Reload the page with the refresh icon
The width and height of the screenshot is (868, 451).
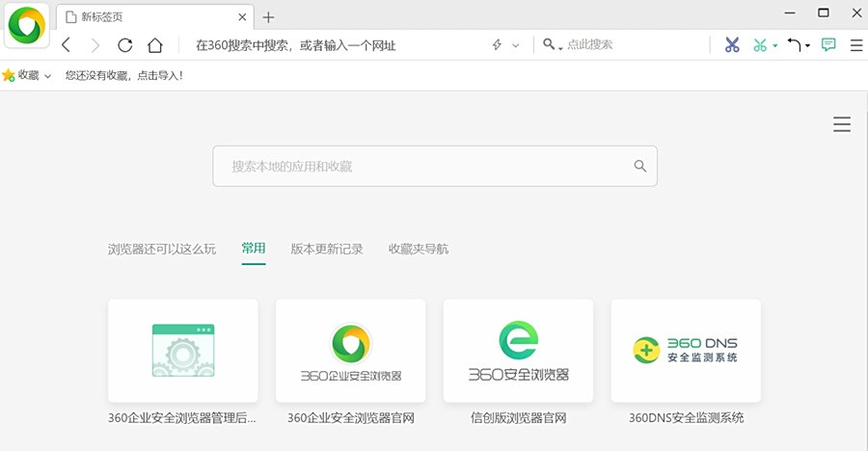point(124,45)
